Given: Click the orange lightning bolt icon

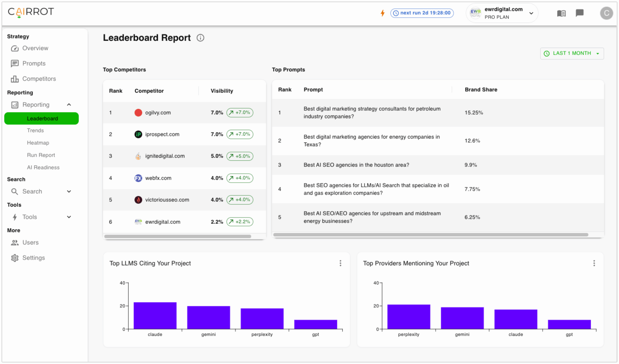Looking at the screenshot, I should point(383,13).
